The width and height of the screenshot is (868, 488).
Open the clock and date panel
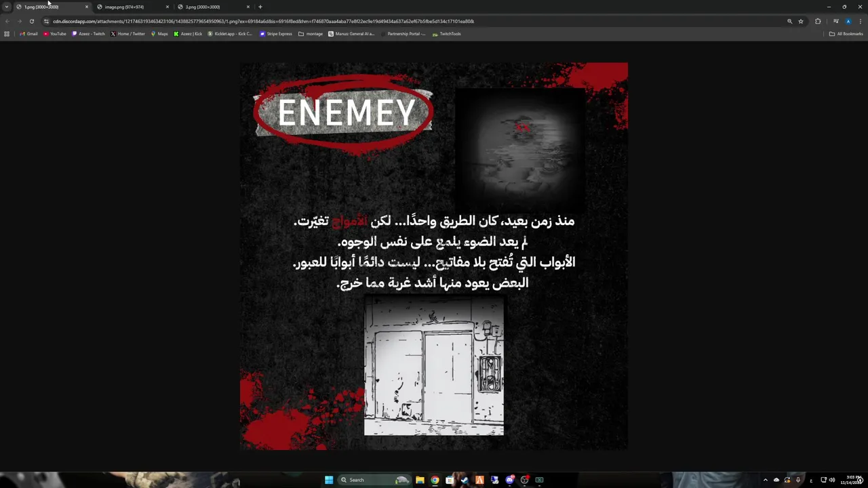pyautogui.click(x=850, y=480)
